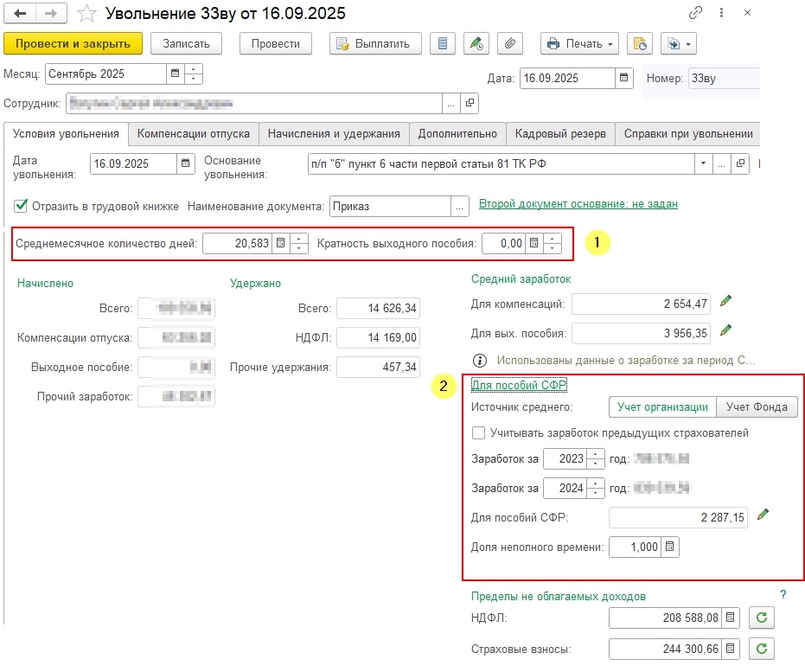Click the Дата field 16.09.2025 at top
The image size is (805, 672).
[567, 78]
